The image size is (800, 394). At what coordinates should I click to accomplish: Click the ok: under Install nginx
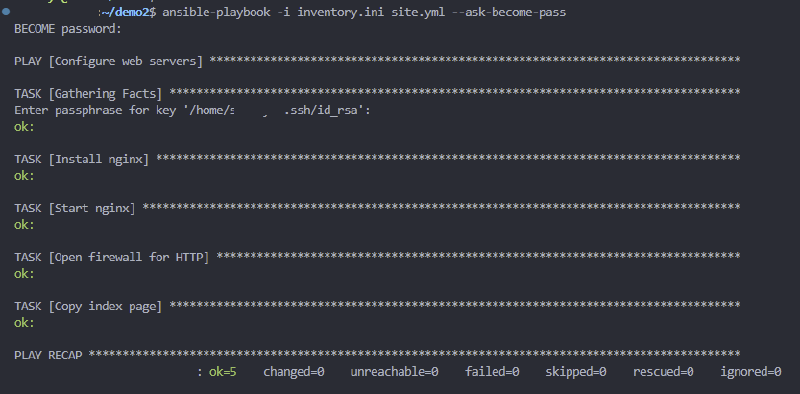coord(24,176)
